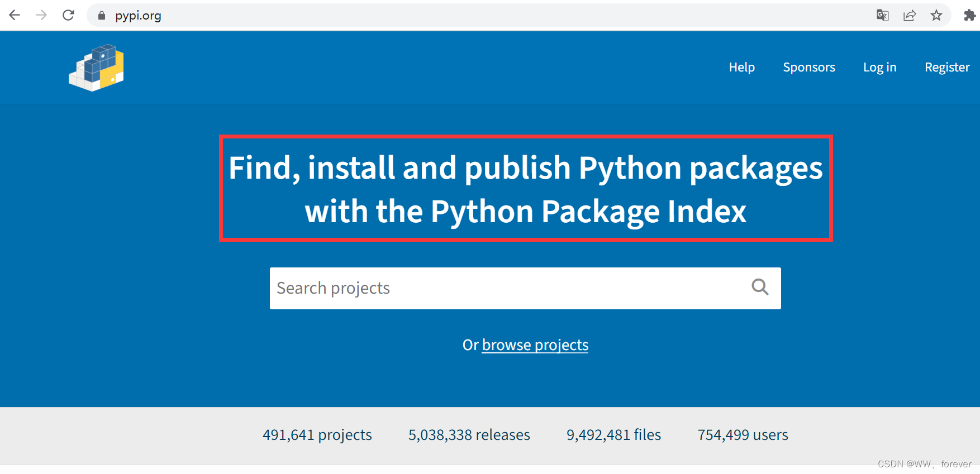Click the PyPI cubes logo

96,68
